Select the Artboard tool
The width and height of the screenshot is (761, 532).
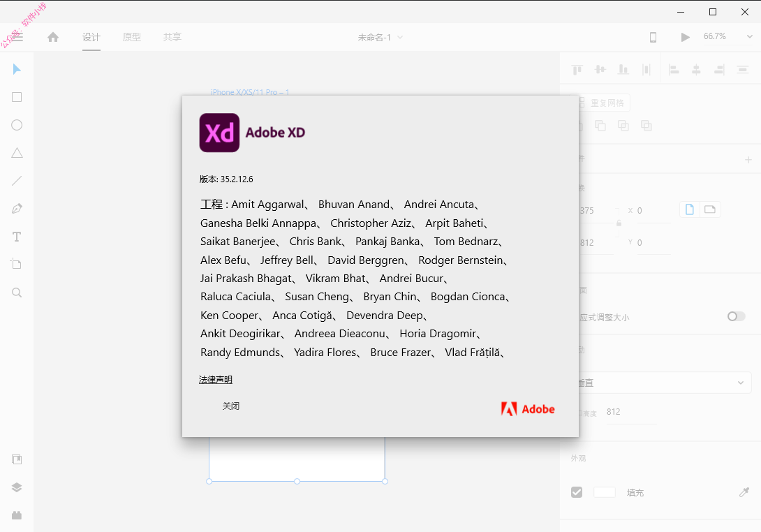click(17, 264)
